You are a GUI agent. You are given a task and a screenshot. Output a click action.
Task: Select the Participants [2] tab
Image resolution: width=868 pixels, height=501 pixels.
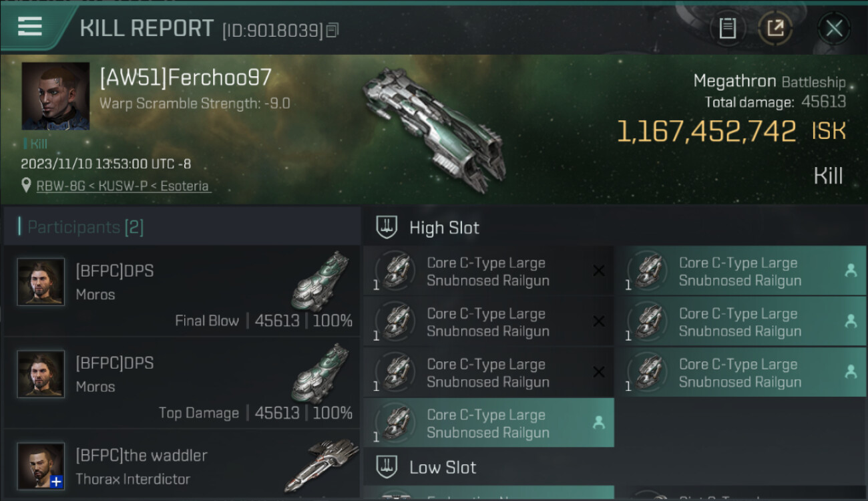(85, 227)
